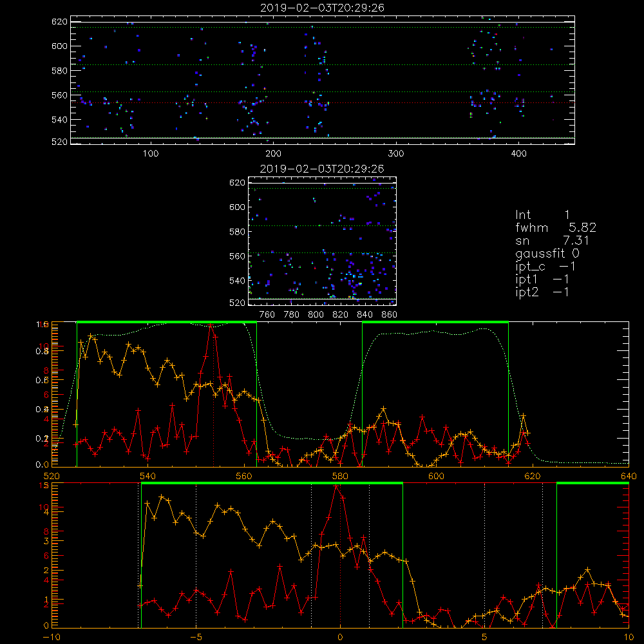Click x-axis label 780 on middle plot
This screenshot has width=644, height=644.
click(x=292, y=315)
